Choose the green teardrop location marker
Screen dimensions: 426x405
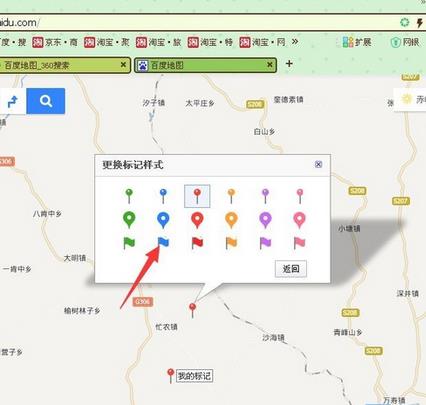pyautogui.click(x=129, y=220)
